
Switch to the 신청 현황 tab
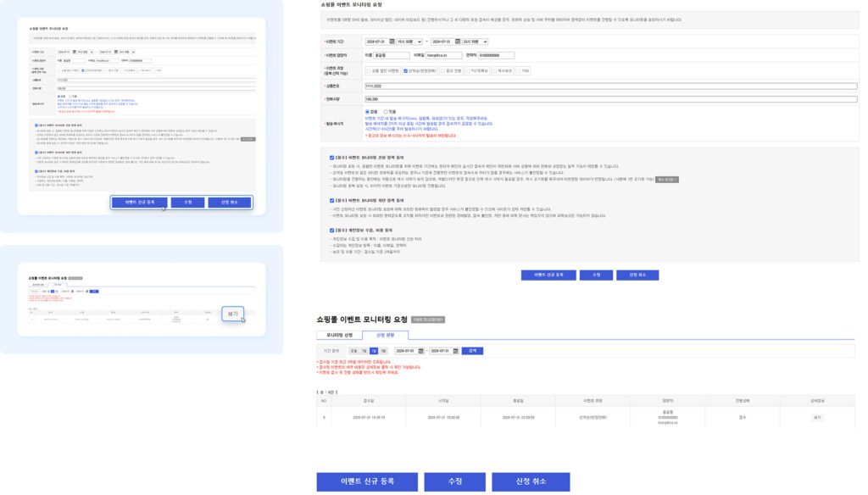click(386, 336)
